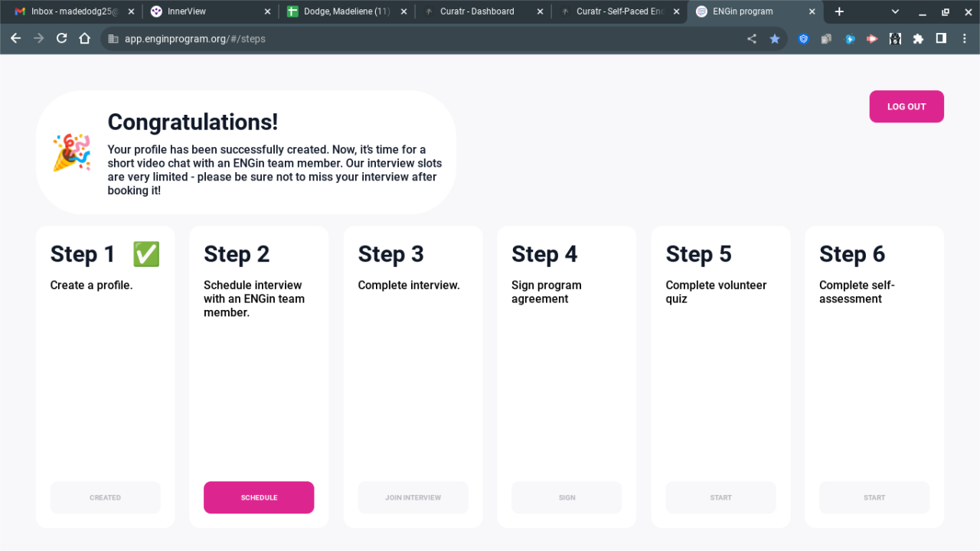Click the browser back arrow
This screenshot has width=980, height=551.
pos(15,38)
